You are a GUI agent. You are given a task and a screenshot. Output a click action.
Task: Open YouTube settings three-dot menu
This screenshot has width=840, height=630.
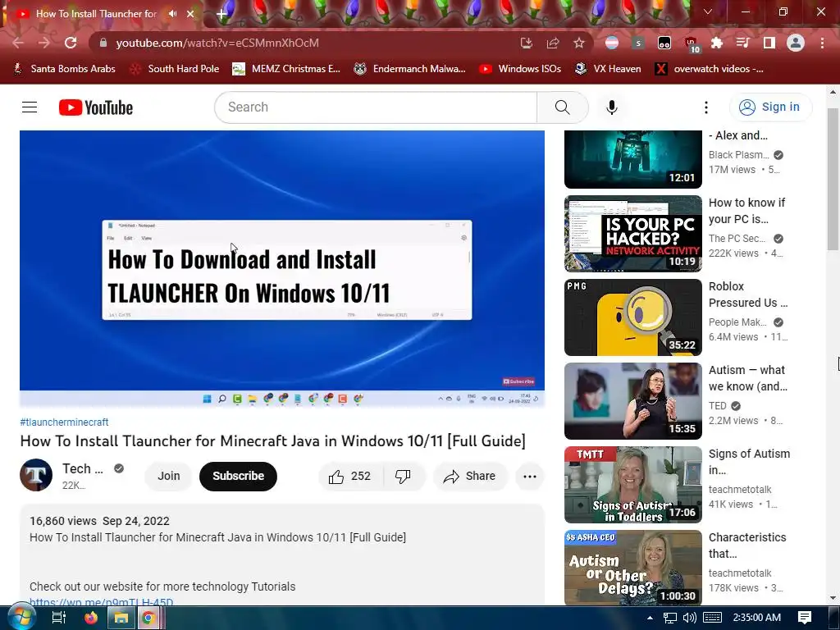point(706,107)
